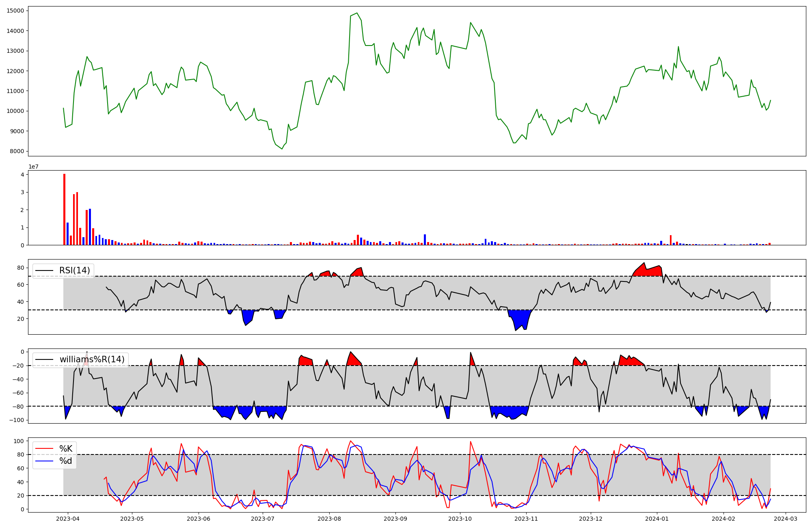Click the 15000 price axis tick label
Viewport: 812px width, 528px height.
[15, 11]
